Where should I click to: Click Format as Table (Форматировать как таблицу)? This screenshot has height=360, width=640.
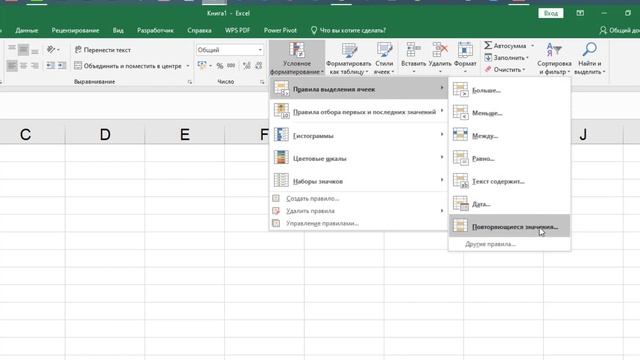(348, 58)
